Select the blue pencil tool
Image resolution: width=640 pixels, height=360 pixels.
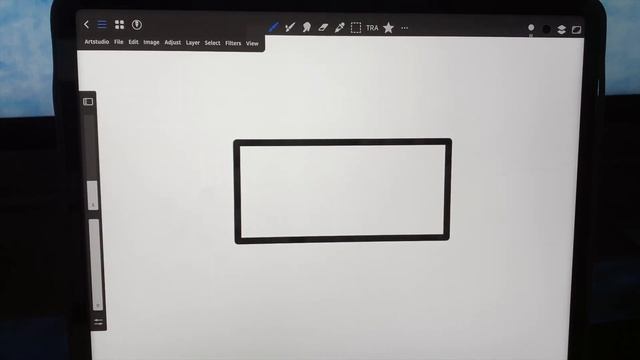(273, 27)
